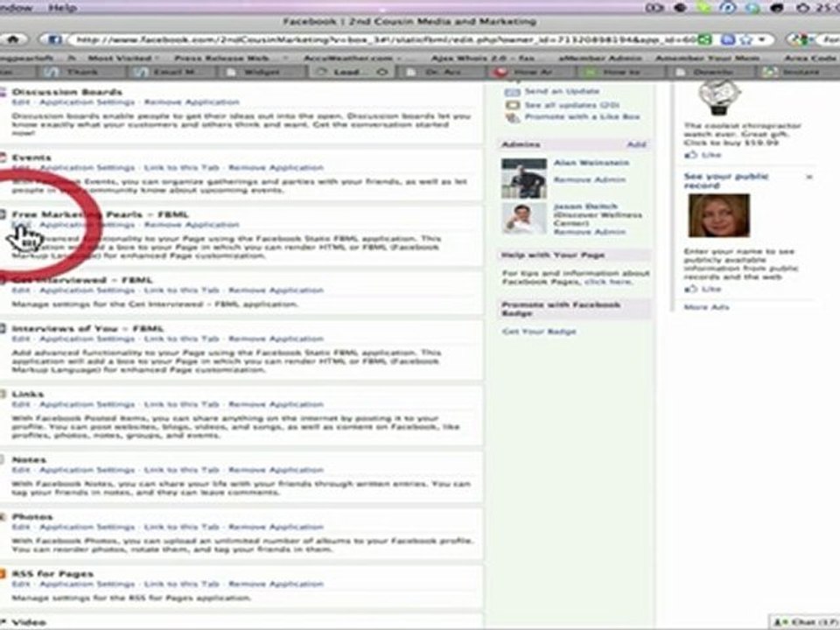840x630 pixels.
Task: Click Link to this Tab for Links
Action: [x=182, y=404]
